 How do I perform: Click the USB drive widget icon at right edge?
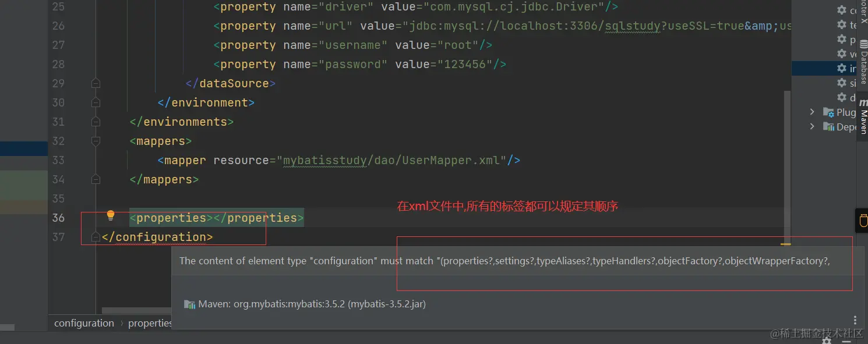(863, 221)
